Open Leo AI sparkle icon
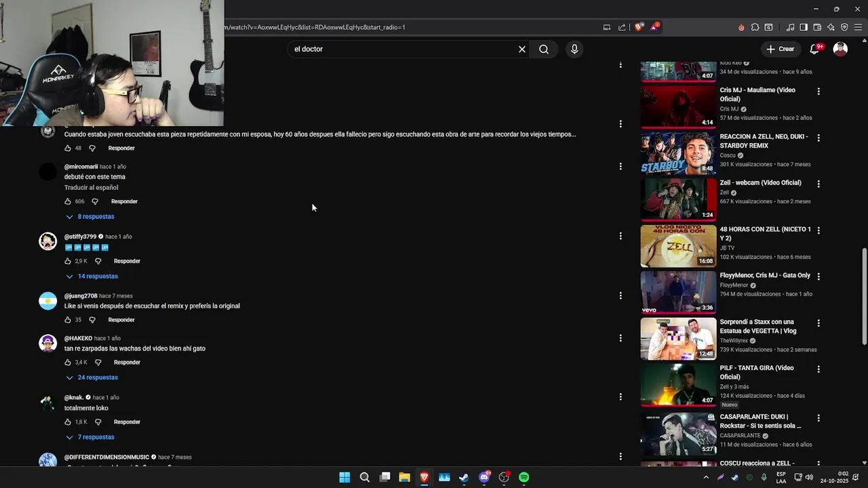868x488 pixels. [831, 27]
